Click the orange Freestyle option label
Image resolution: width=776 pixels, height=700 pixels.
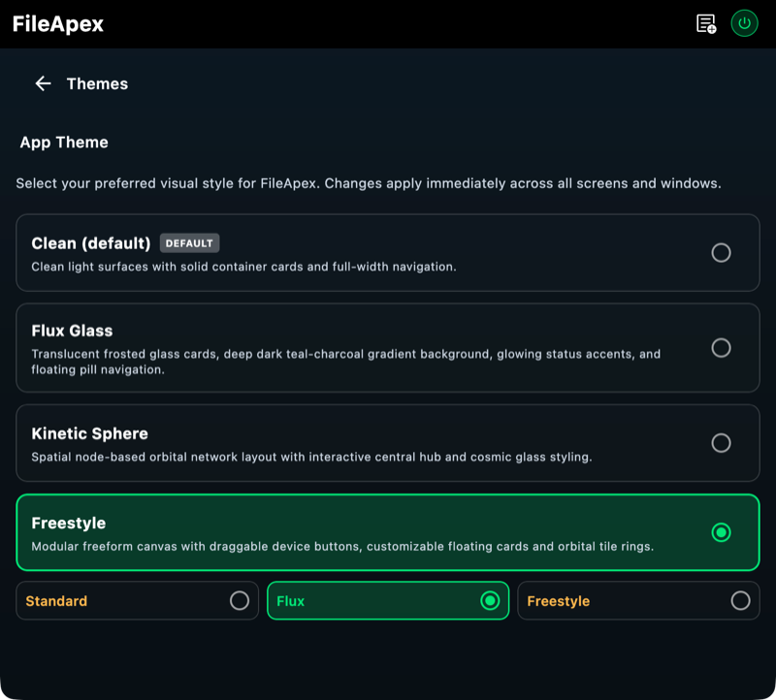click(559, 601)
